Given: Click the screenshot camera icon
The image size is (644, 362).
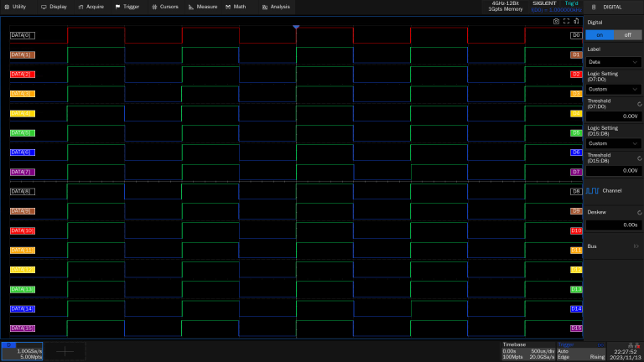Looking at the screenshot, I should (x=557, y=22).
